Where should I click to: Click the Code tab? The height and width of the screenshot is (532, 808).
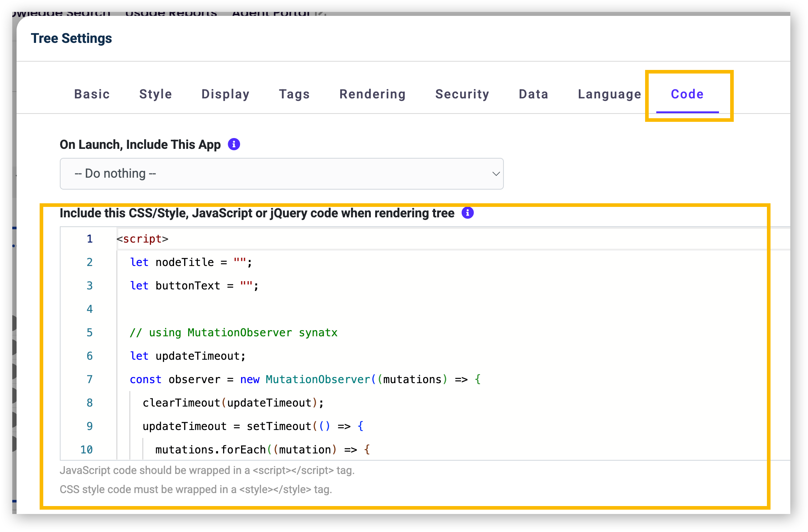[x=687, y=94]
